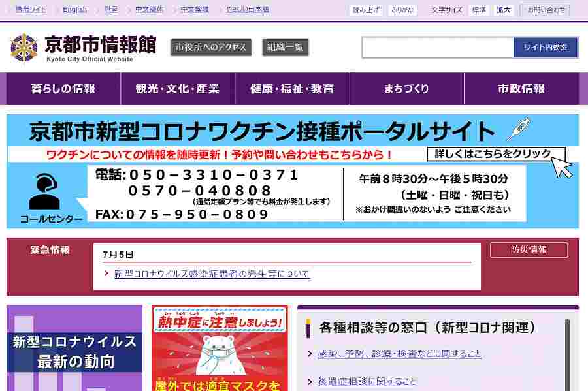The height and width of the screenshot is (391, 588).
Task: Click the 京都市新型コロナワクチン接種ポータルサイト heading
Action: click(262, 131)
